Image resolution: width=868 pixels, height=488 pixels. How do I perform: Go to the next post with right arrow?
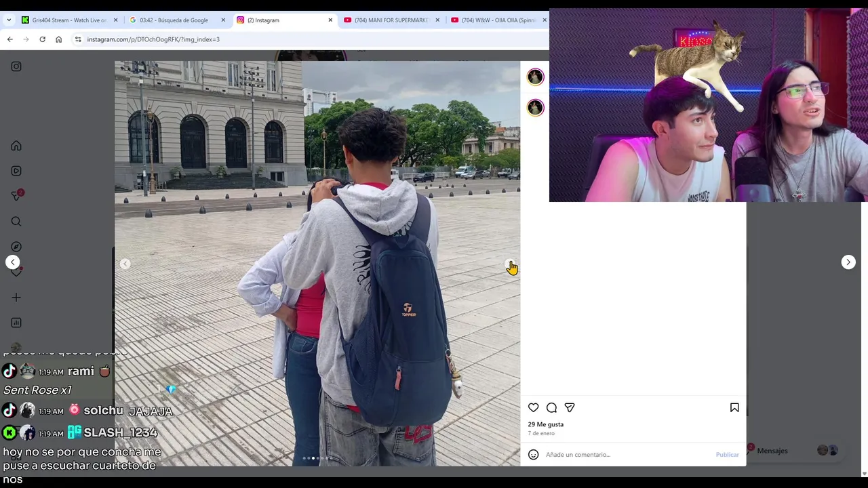click(848, 262)
